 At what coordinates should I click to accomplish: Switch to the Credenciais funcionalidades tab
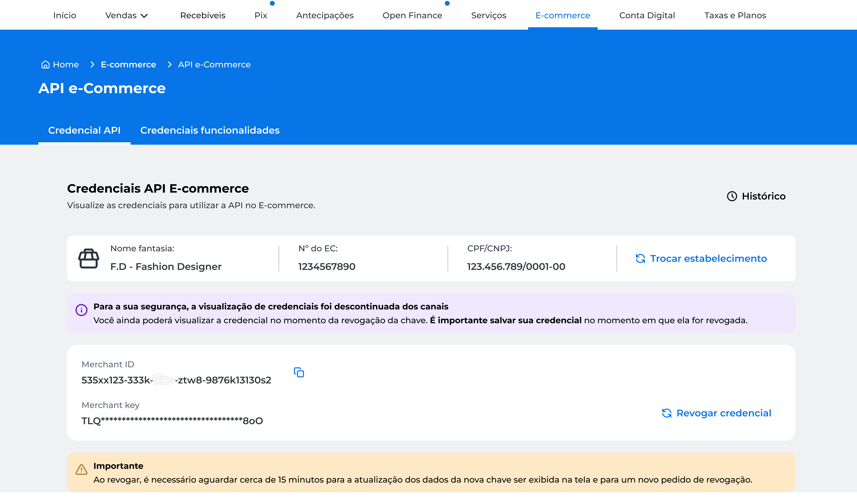(210, 130)
